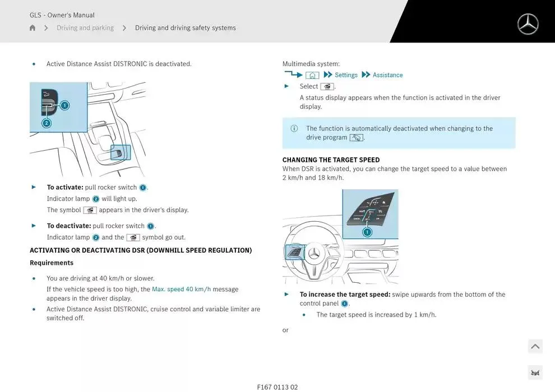555x392 pixels.
Task: Click 'ACTIVATING OR DEACTIVATING DSR' heading
Action: pyautogui.click(x=141, y=250)
